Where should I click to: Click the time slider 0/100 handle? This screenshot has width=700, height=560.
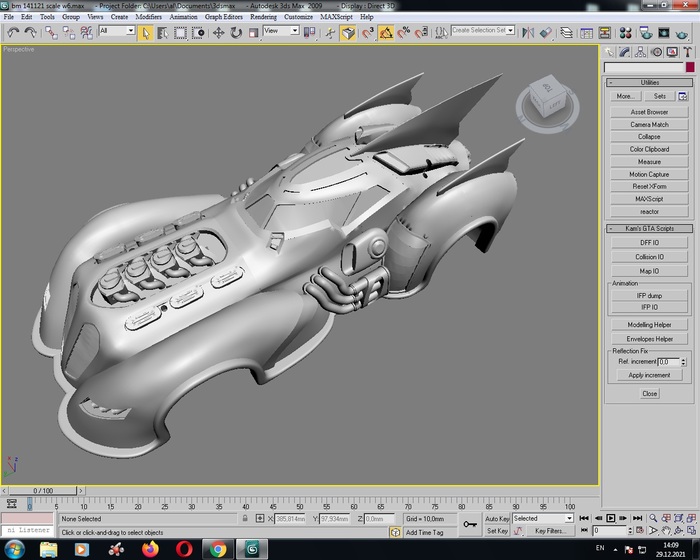[x=43, y=490]
